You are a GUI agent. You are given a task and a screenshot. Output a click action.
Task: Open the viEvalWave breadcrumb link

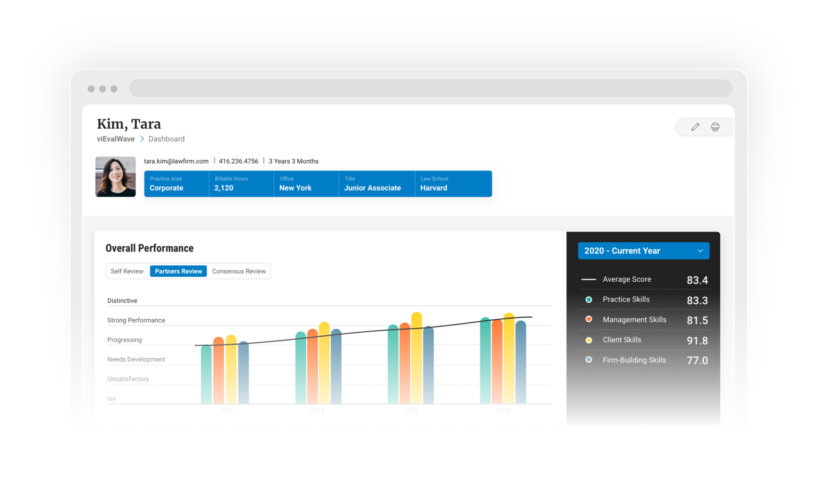(115, 138)
